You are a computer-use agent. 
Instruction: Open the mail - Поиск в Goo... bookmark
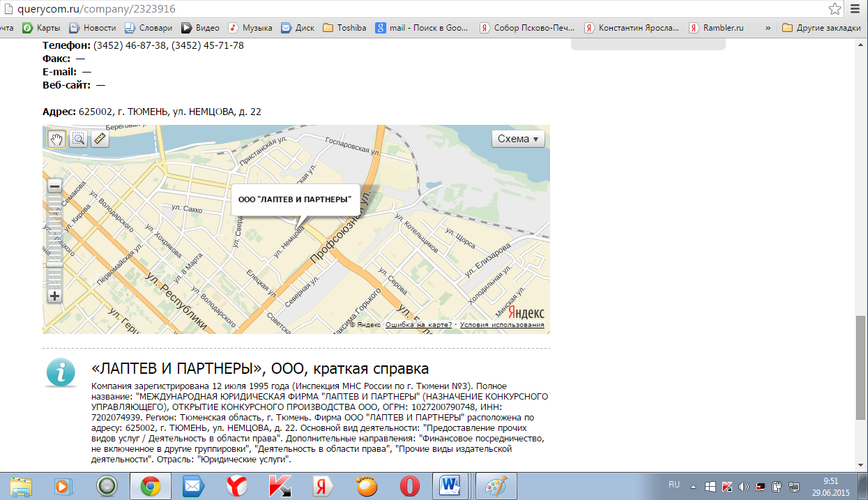tap(422, 29)
